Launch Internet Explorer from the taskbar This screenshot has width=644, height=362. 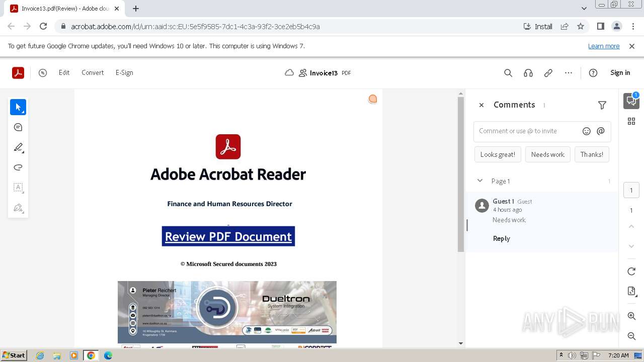[40, 355]
